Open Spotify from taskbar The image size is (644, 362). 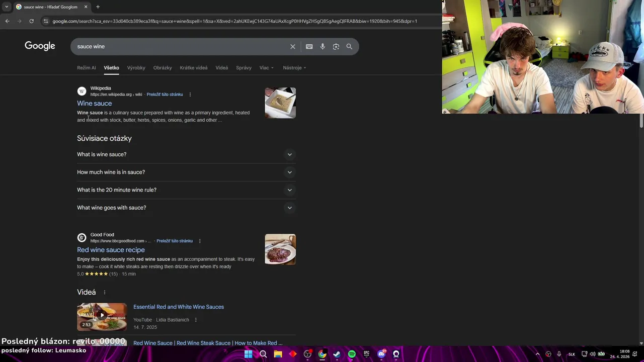pyautogui.click(x=352, y=354)
